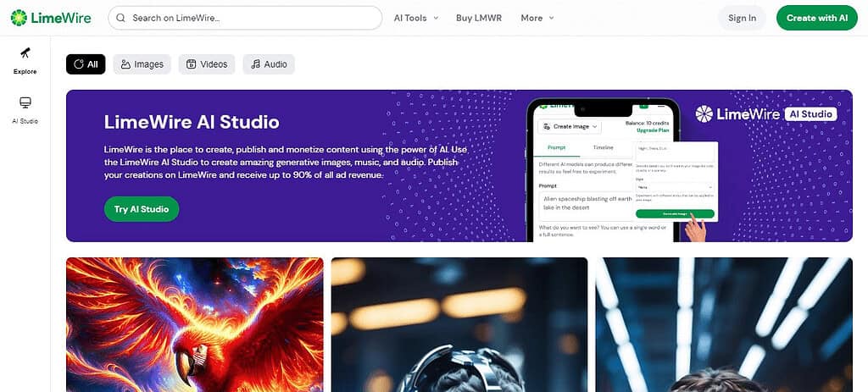Viewport: 868px width, 392px height.
Task: Expand the More dropdown menu
Action: pos(537,18)
